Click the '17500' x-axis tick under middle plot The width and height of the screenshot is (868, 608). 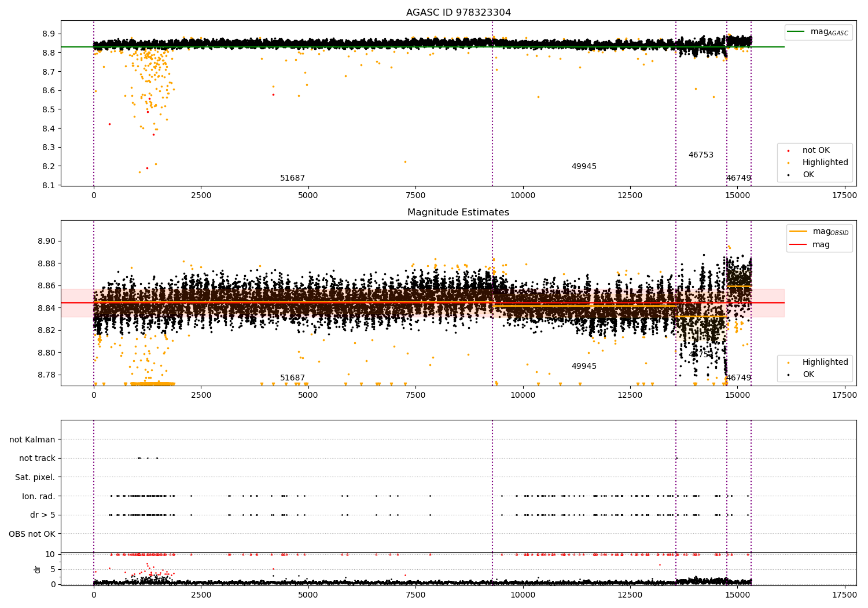pyautogui.click(x=844, y=395)
